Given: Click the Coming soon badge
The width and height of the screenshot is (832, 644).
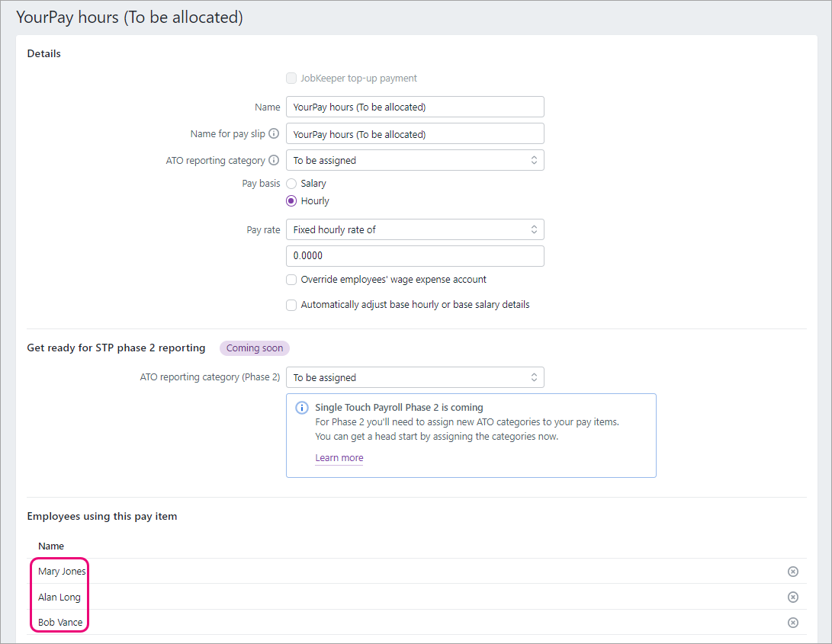Looking at the screenshot, I should point(255,348).
